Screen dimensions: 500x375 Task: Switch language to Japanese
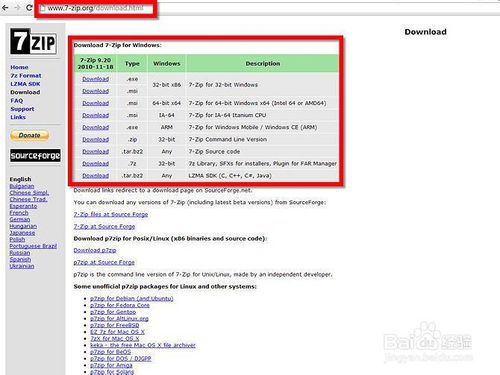click(22, 233)
